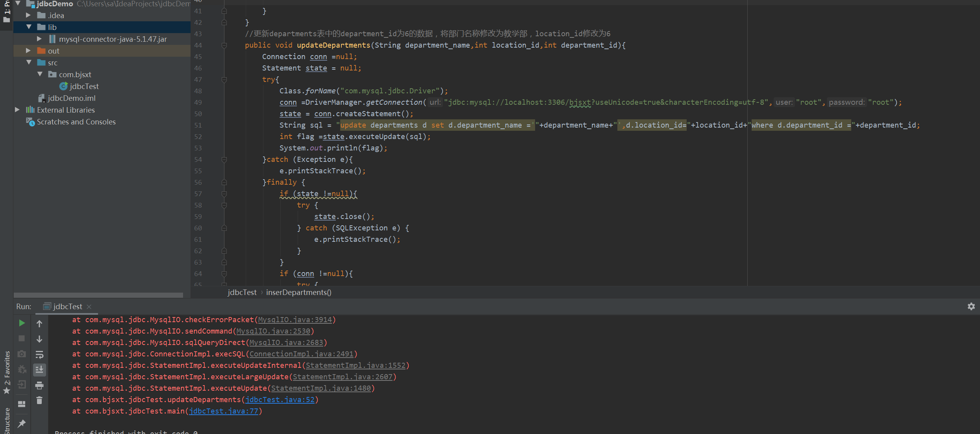This screenshot has height=434, width=980.
Task: Expand the External Libraries node
Action: click(17, 109)
